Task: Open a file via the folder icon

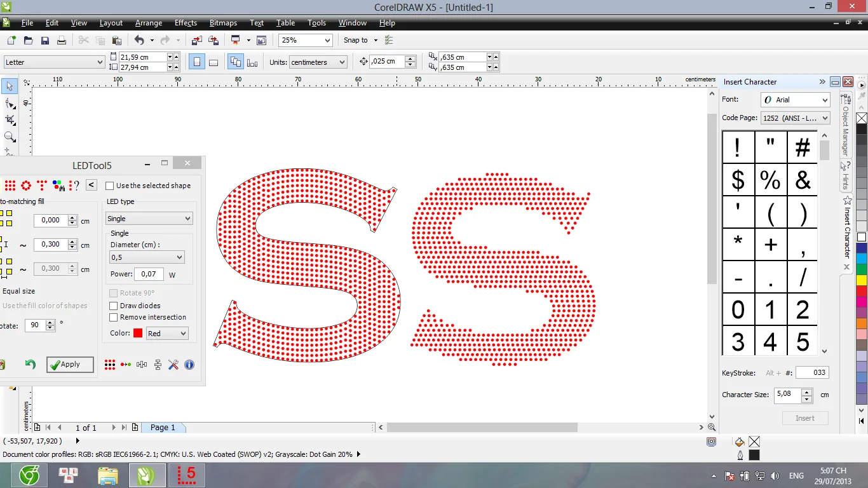Action: coord(28,40)
